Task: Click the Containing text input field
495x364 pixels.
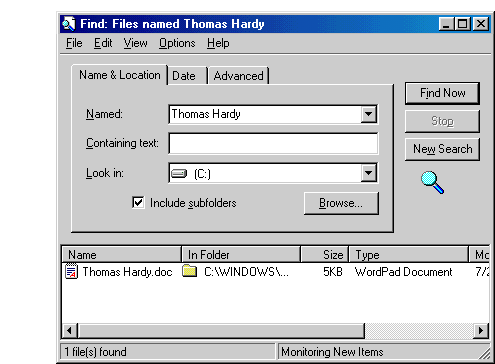Action: tap(273, 143)
